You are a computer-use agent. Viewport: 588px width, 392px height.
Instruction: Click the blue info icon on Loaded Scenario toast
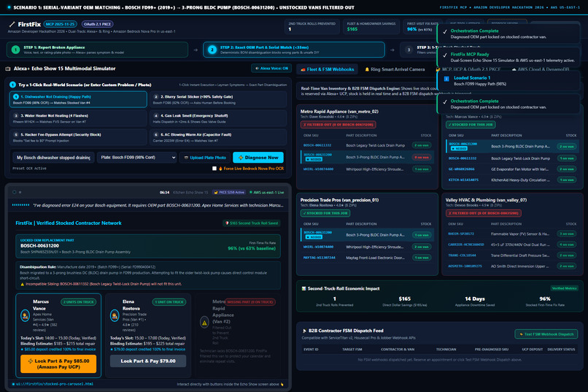(446, 79)
